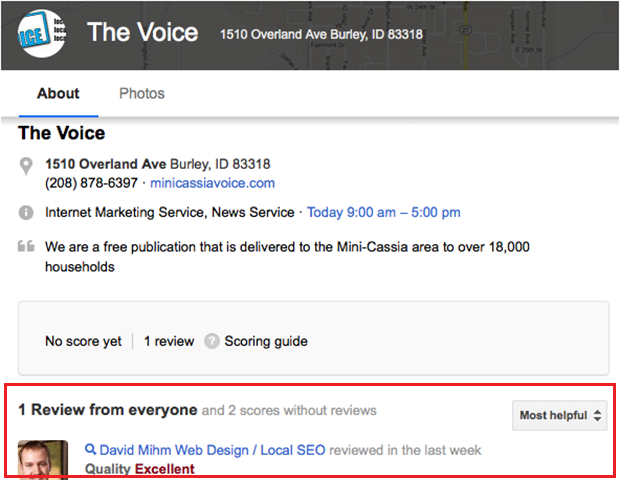The height and width of the screenshot is (480, 620).
Task: Click the info circle icon beside categories
Action: 26,213
